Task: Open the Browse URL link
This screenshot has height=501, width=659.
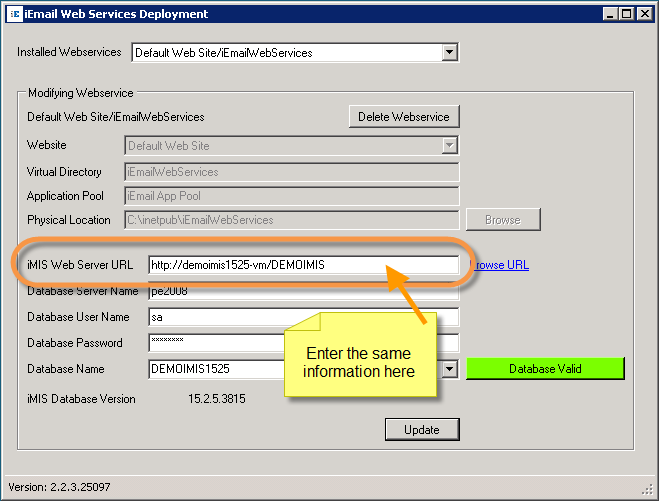Action: 499,265
